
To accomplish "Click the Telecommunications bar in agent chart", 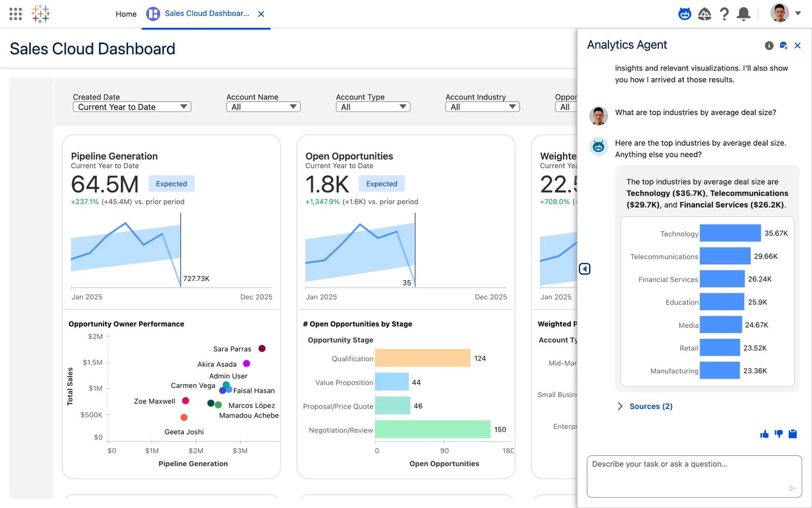I will [x=725, y=256].
